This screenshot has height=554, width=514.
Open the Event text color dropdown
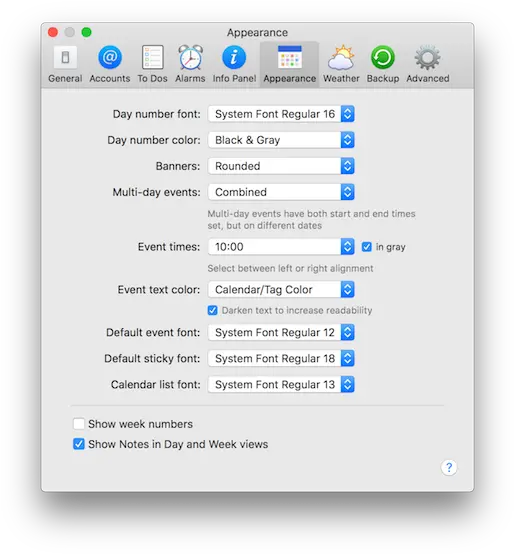click(281, 289)
